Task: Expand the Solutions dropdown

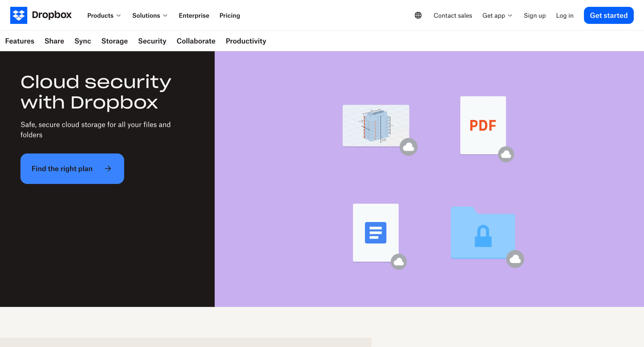Action: (x=150, y=15)
